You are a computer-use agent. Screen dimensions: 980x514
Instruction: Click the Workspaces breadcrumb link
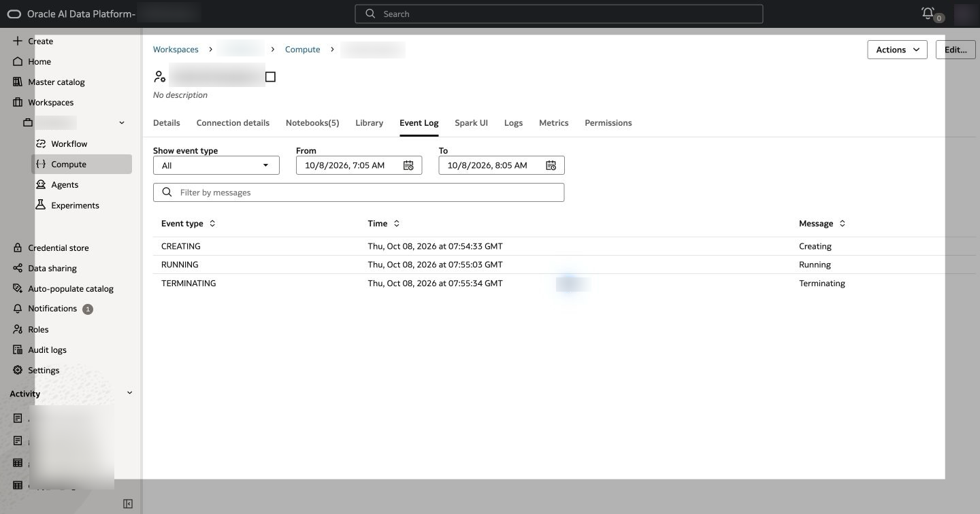tap(176, 50)
